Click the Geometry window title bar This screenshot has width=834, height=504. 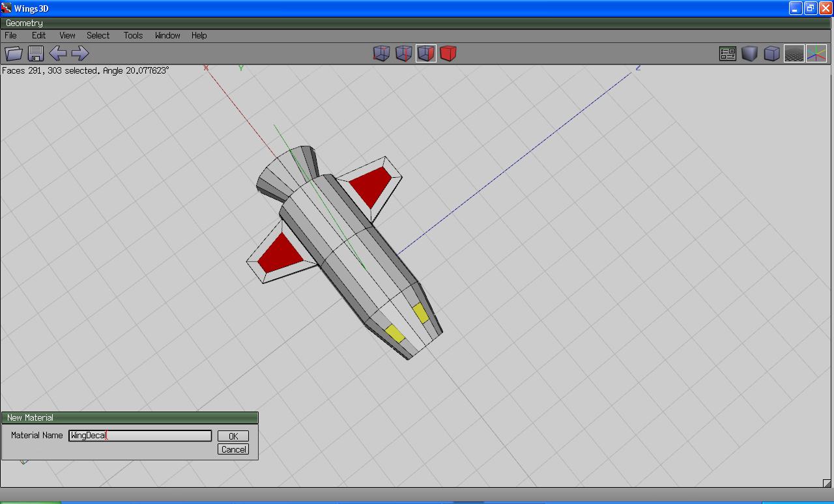coord(417,23)
